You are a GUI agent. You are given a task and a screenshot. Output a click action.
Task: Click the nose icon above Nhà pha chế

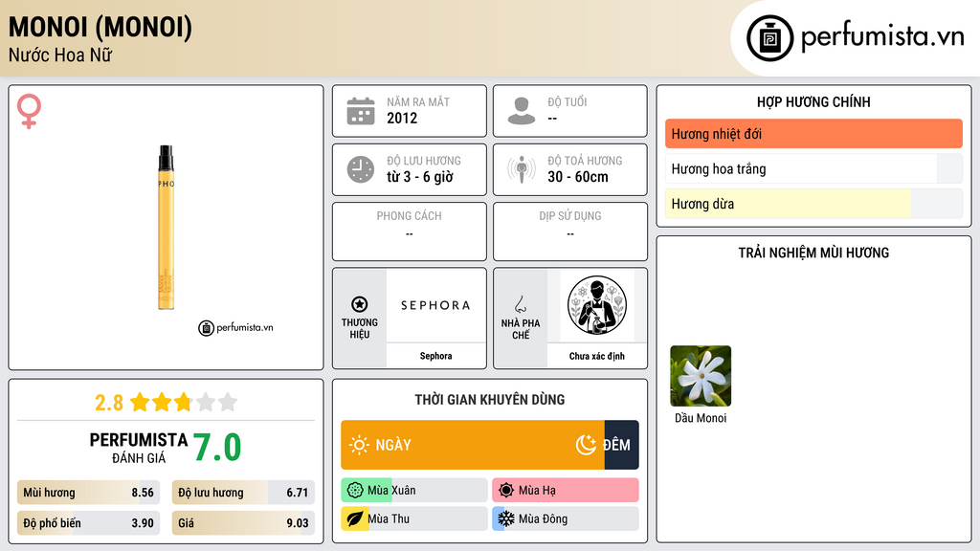click(x=520, y=304)
